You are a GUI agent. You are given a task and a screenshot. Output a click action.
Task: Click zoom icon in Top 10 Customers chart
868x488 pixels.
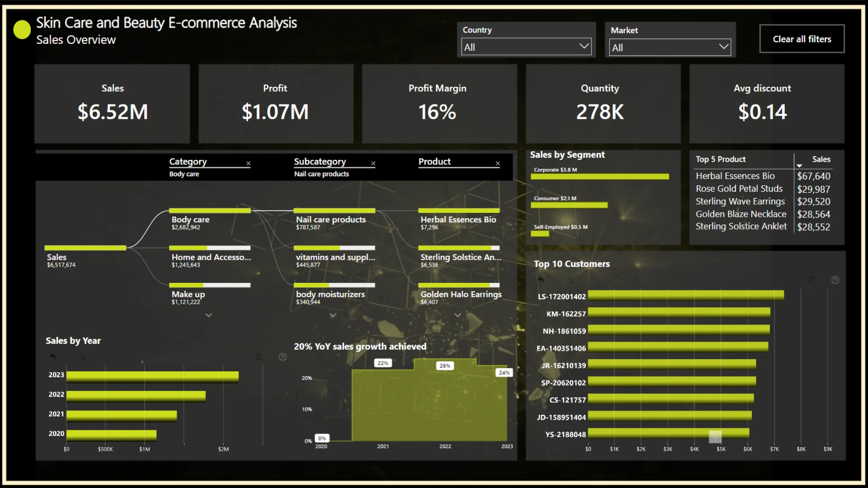[x=570, y=280]
